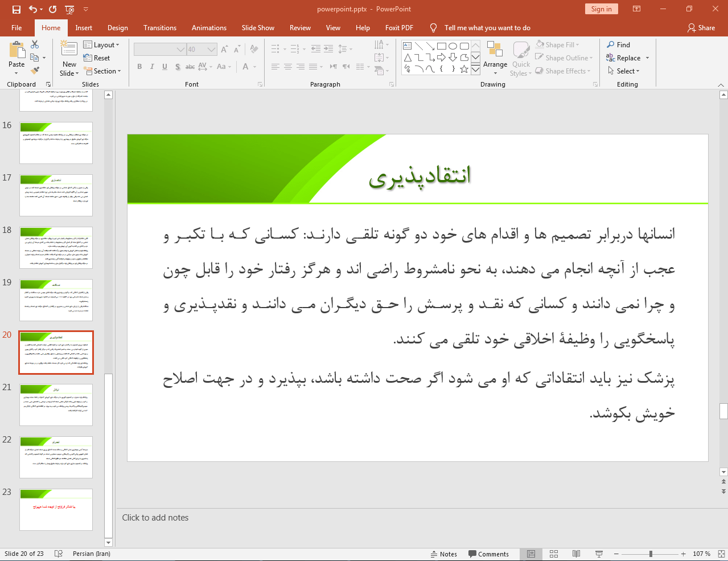The height and width of the screenshot is (561, 728).
Task: Click the Reset slide button
Action: (97, 58)
